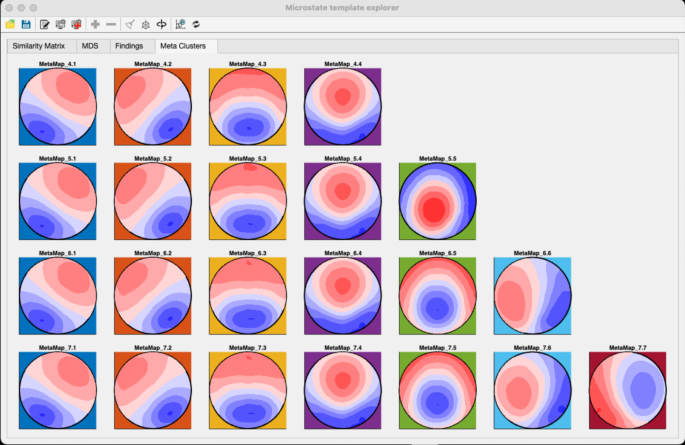Select the MetaMap_6.6 light blue map
Viewport: 685px width, 445px height.
(532, 296)
